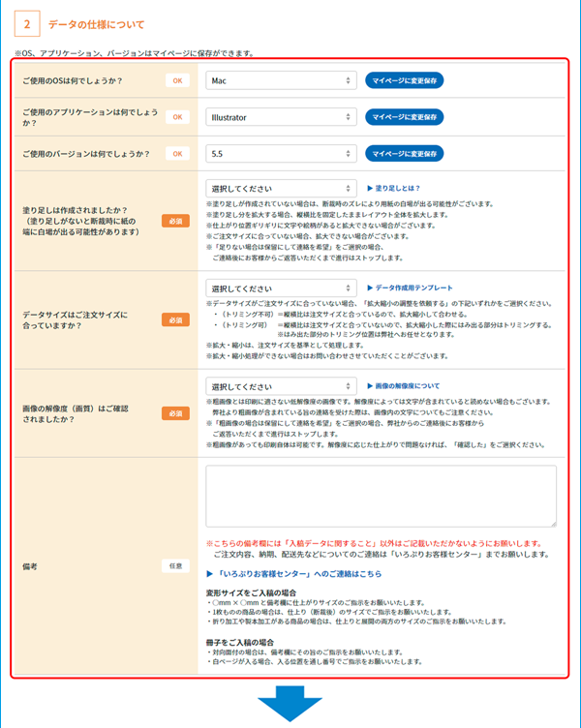The image size is (581, 728).
Task: Click the 変形サイズをご入稿の場合 heading
Action: [251, 592]
